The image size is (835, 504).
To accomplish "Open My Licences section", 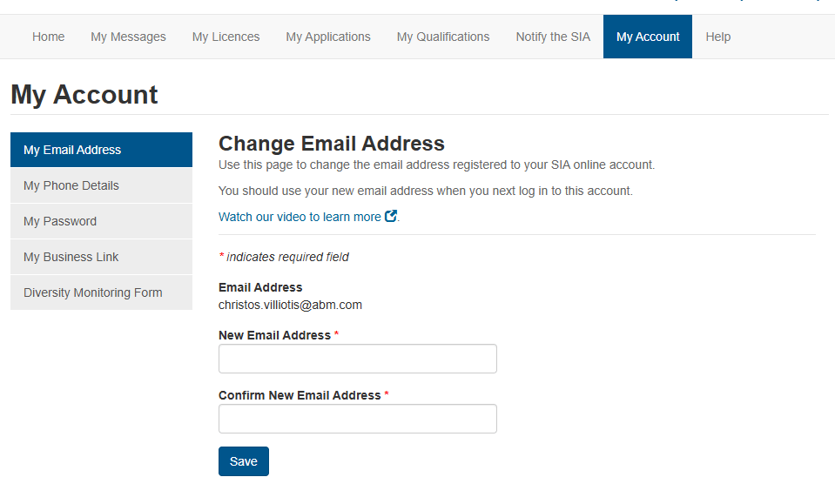I will [x=226, y=37].
